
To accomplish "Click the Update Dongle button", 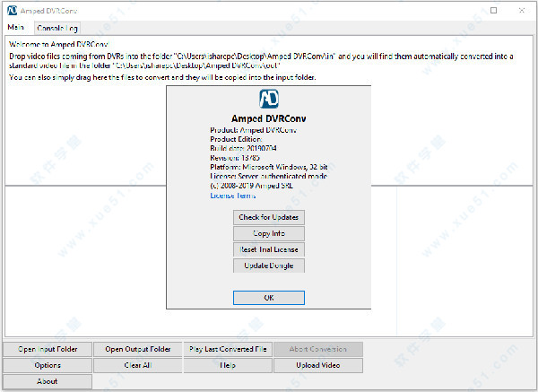I will 268,266.
